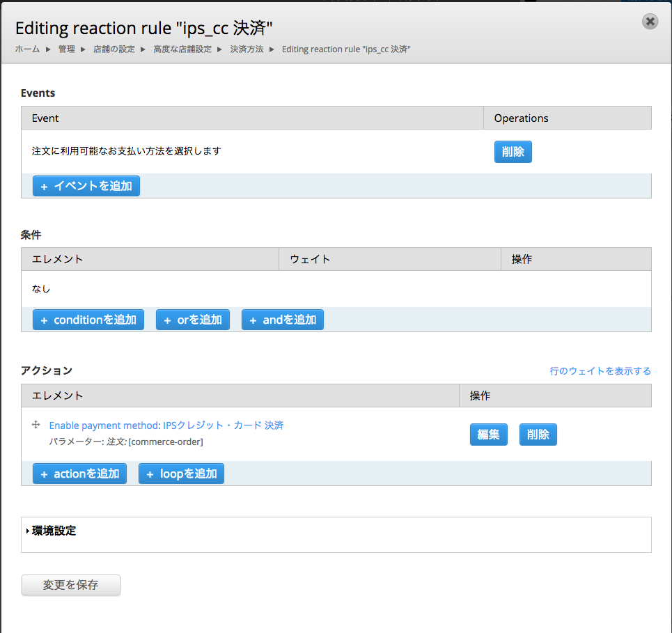Click the X to close the editing dialog

(x=650, y=22)
